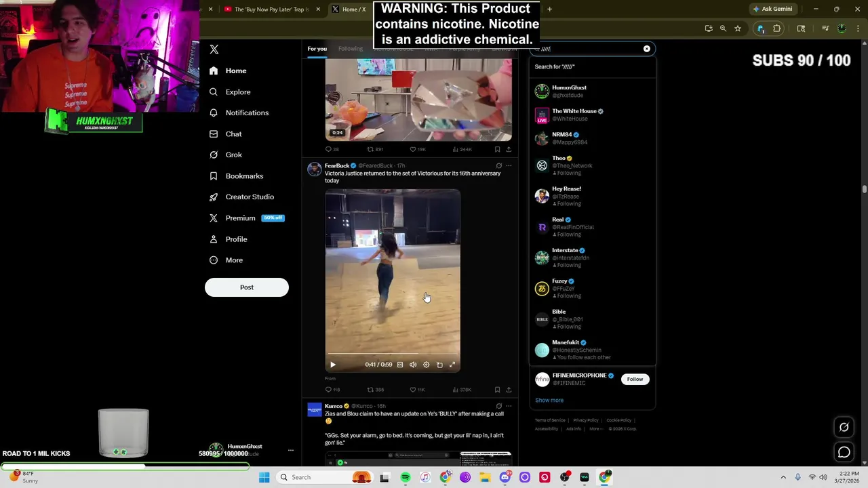The image size is (868, 488).
Task: Seek on the video progress bar
Action: coord(393,354)
